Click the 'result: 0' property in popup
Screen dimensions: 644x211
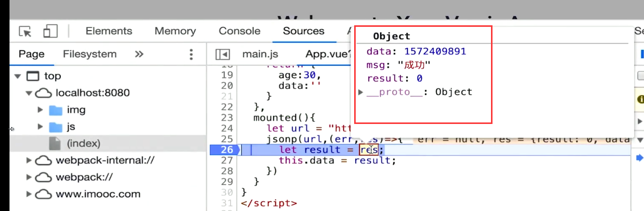pyautogui.click(x=394, y=79)
